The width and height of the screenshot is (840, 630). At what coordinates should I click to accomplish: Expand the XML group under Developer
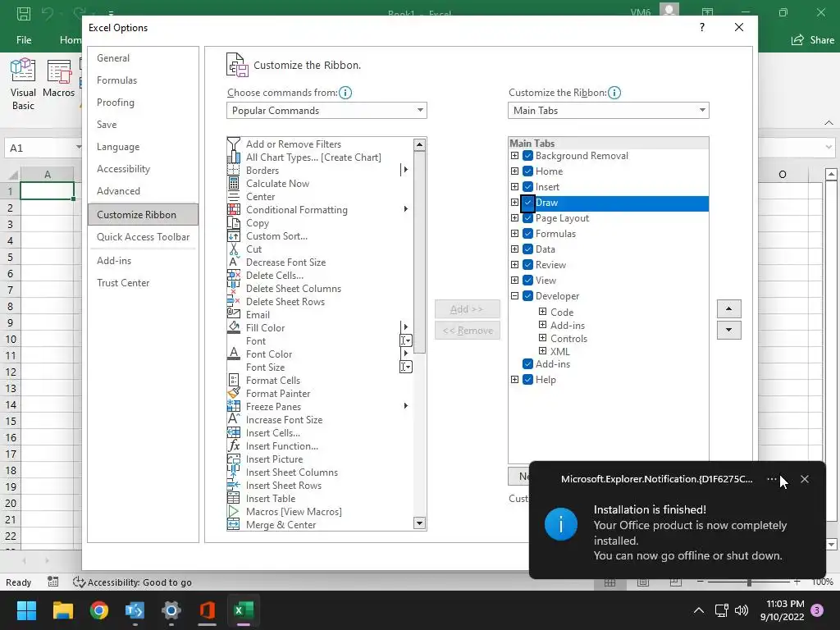click(543, 351)
